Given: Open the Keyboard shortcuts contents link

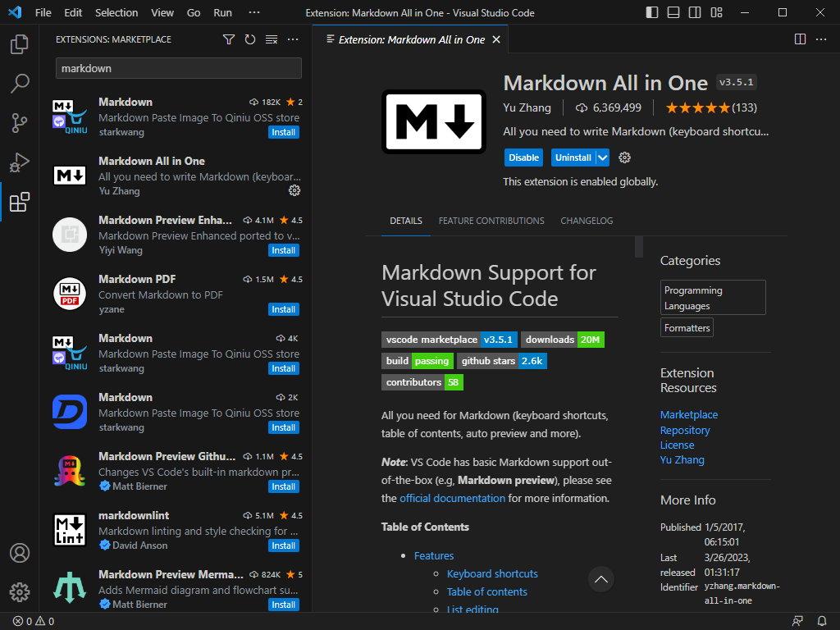Looking at the screenshot, I should (x=492, y=573).
